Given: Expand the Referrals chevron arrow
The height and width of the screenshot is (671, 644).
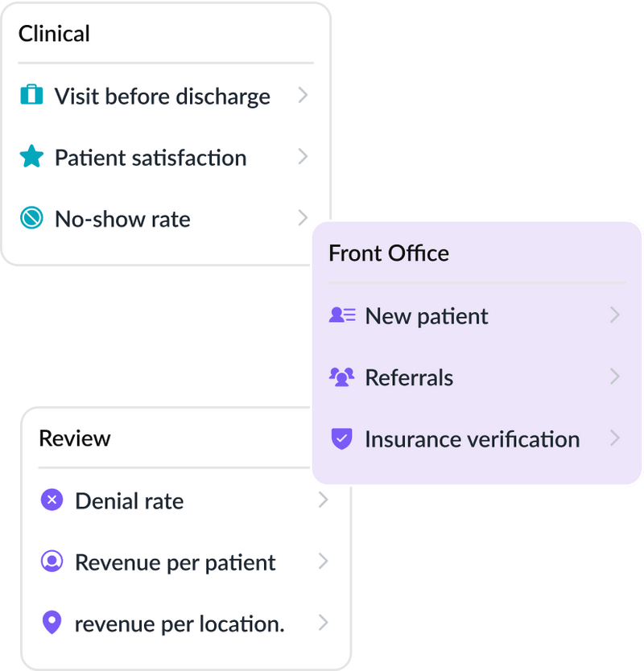Looking at the screenshot, I should [615, 376].
